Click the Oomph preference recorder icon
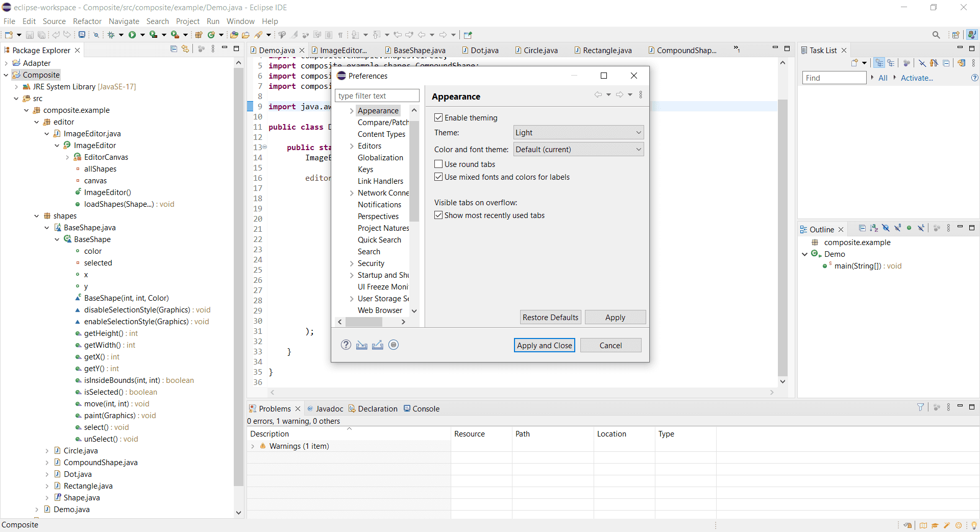 pos(394,345)
